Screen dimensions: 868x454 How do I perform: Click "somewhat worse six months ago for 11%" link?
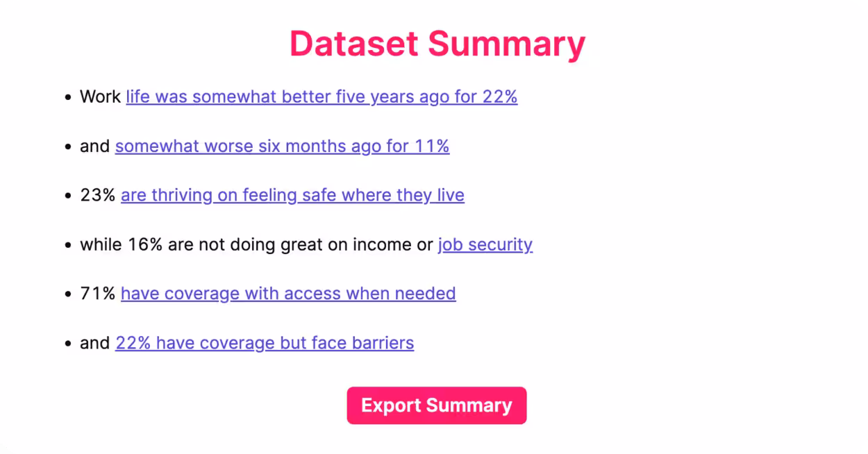click(x=282, y=146)
